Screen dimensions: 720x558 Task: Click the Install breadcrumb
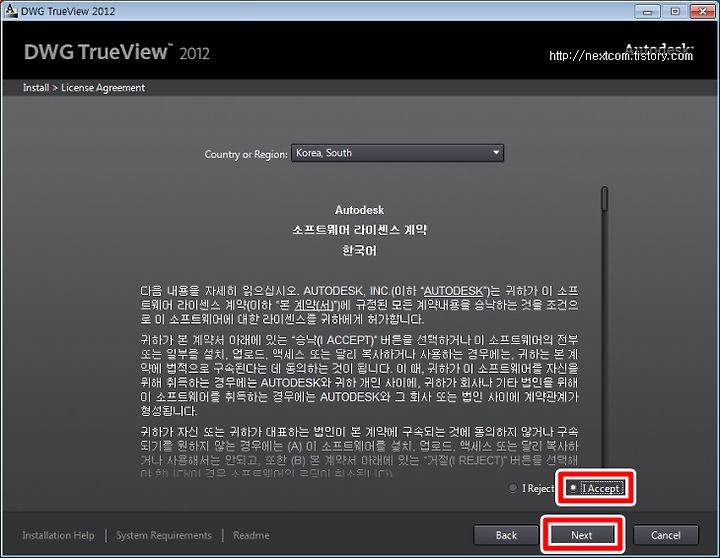[36, 88]
